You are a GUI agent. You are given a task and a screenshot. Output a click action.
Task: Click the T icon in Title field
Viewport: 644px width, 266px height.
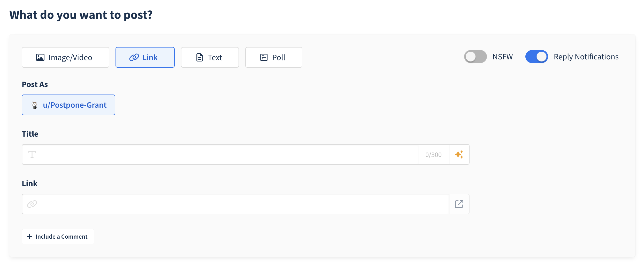32,154
